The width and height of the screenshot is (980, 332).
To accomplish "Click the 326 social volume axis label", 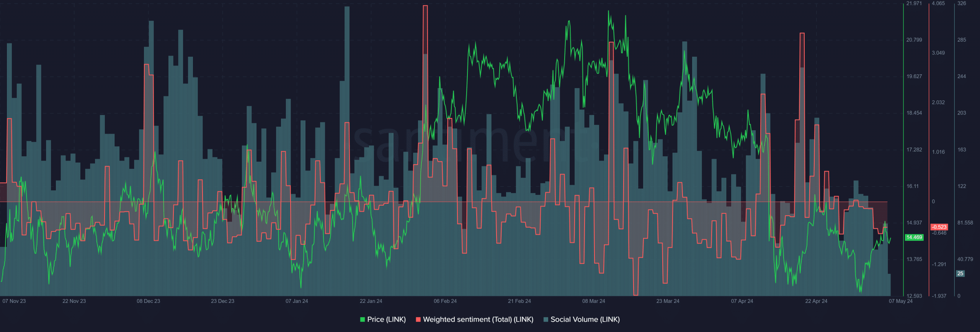I will click(x=962, y=3).
